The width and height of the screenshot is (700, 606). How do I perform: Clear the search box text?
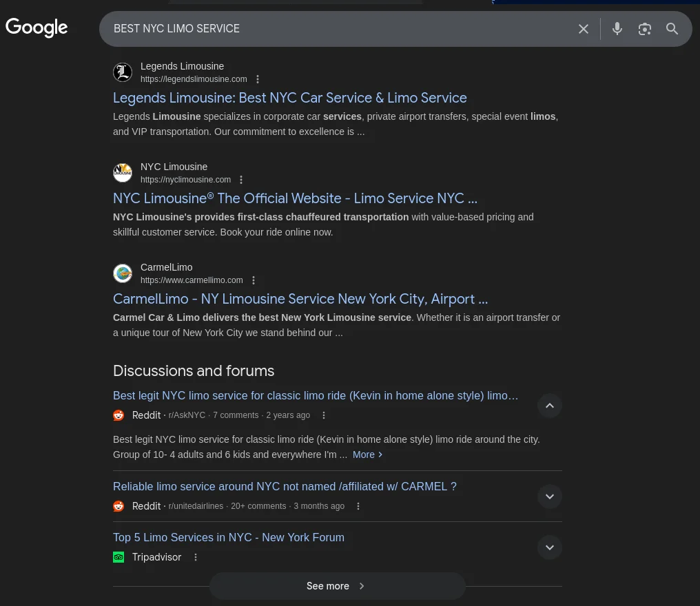click(584, 29)
